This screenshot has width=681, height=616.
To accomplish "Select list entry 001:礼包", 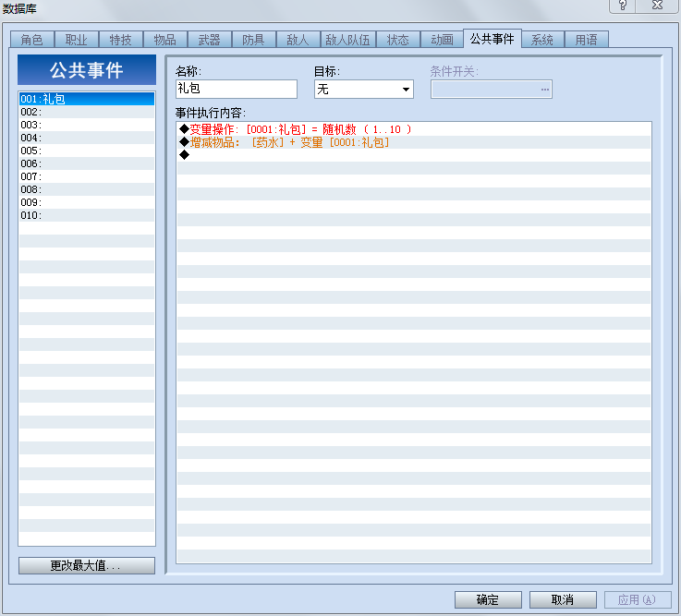I will coord(87,99).
